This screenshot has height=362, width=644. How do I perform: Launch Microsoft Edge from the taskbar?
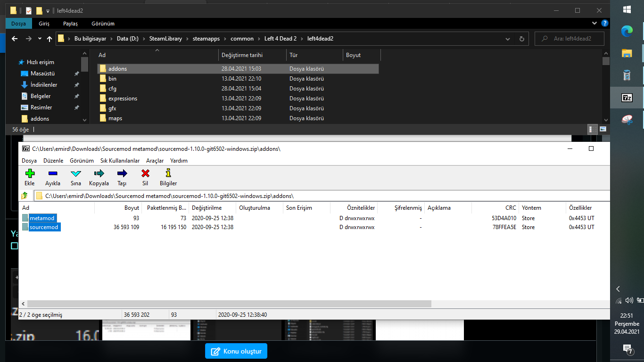point(627,31)
